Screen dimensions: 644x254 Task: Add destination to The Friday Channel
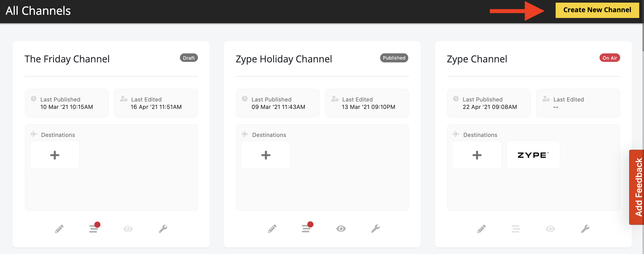(55, 155)
